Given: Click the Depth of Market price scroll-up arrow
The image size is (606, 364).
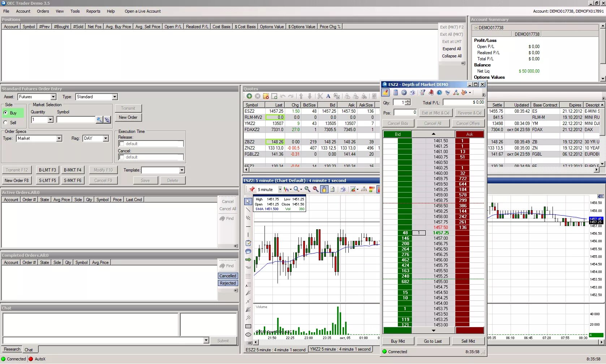Looking at the screenshot, I should pyautogui.click(x=434, y=134).
